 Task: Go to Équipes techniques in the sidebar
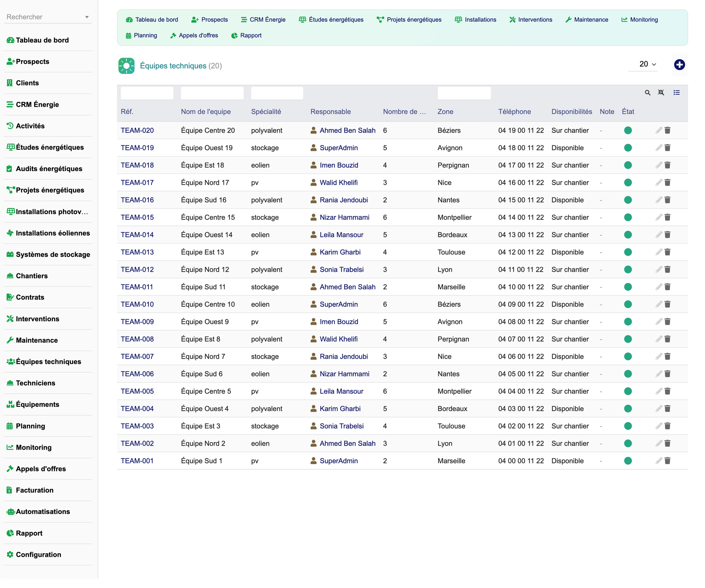[49, 362]
